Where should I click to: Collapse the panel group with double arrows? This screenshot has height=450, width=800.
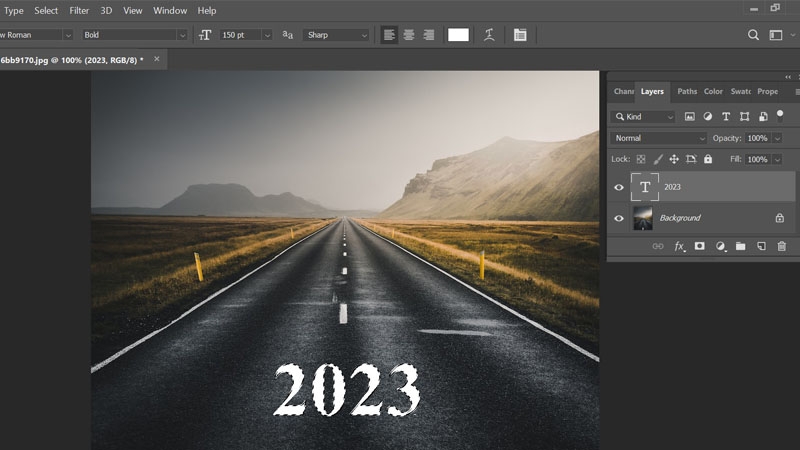point(788,77)
